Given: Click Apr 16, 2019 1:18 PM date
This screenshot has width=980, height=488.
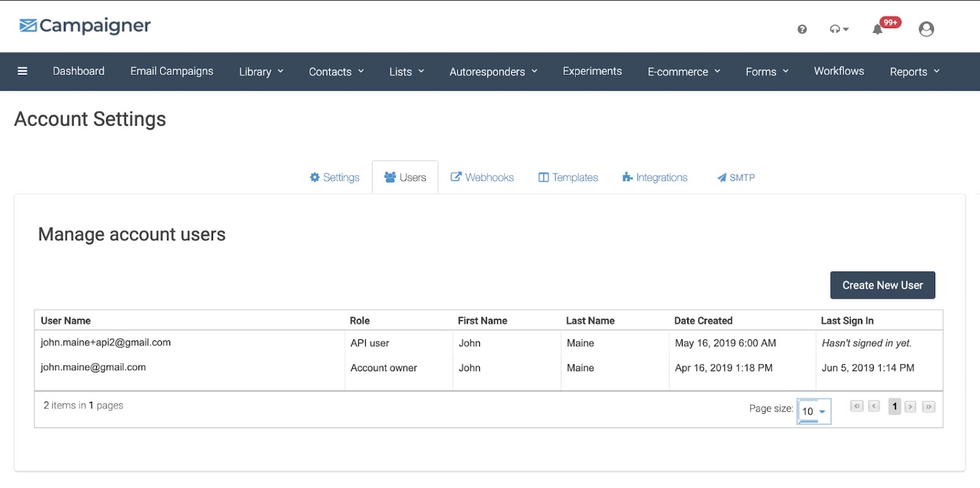Looking at the screenshot, I should tap(723, 368).
